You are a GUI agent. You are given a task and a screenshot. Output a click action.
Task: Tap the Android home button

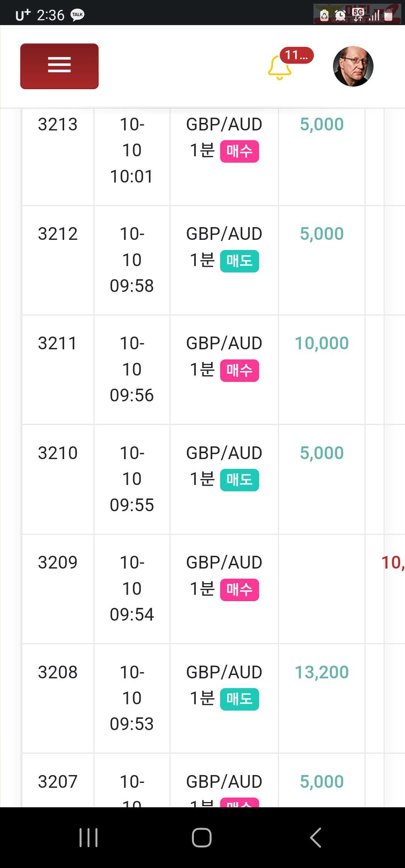click(202, 838)
